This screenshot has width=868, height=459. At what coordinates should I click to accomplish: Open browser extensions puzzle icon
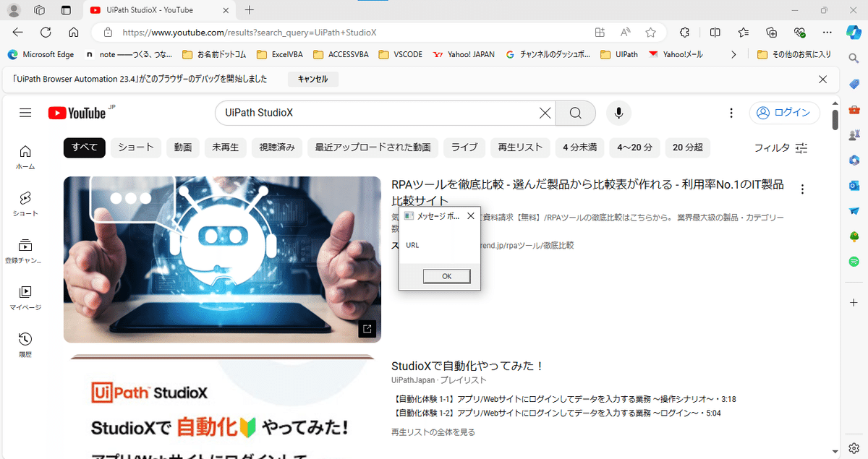coord(684,33)
